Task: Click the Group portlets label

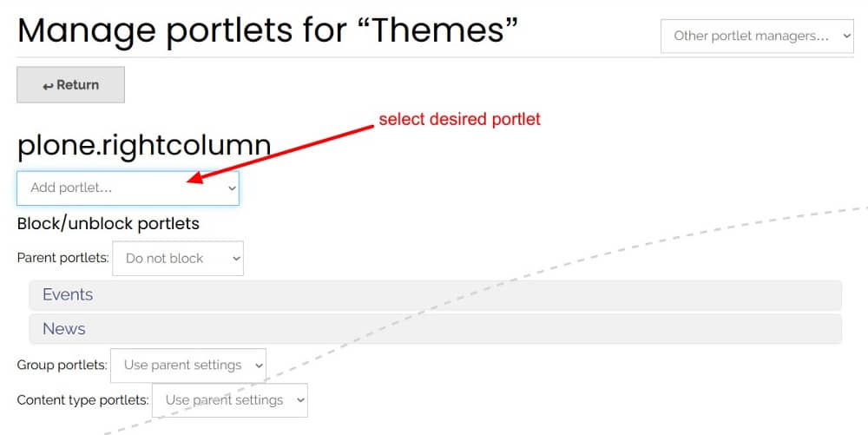Action: (62, 365)
